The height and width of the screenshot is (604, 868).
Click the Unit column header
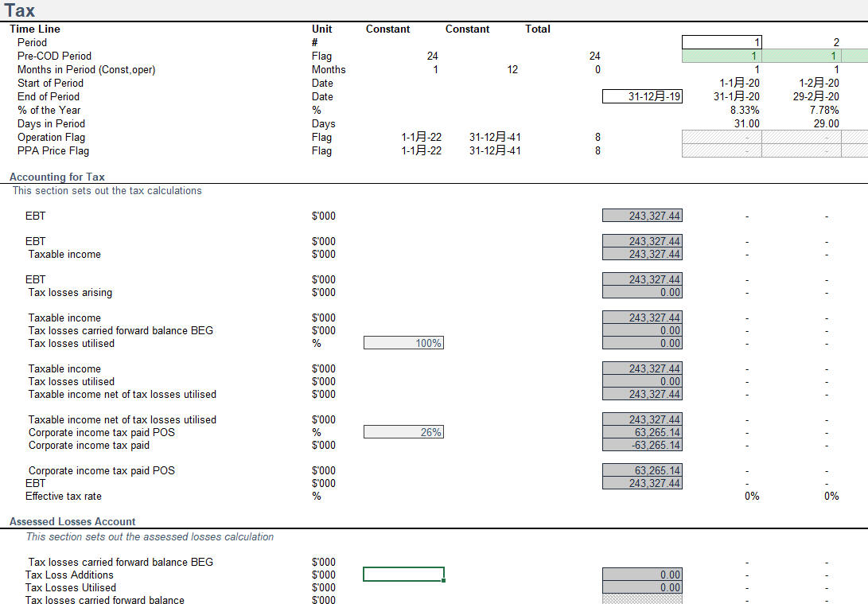click(322, 29)
